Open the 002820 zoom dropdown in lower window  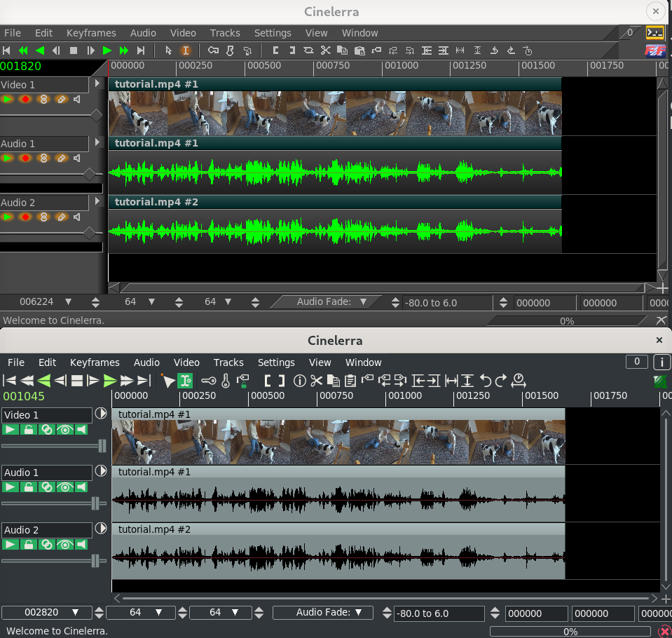(x=46, y=612)
